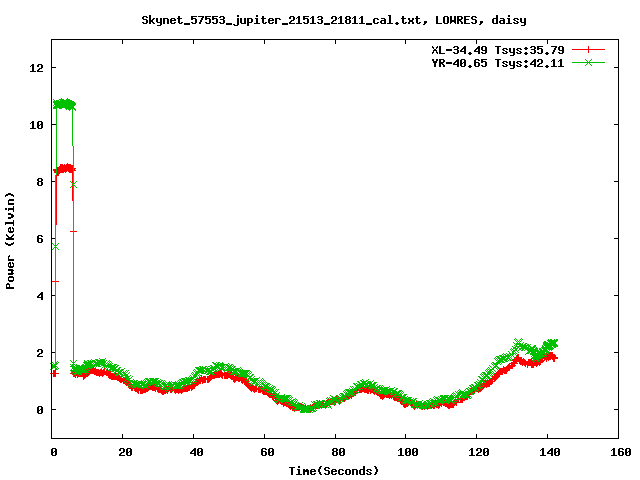The height and width of the screenshot is (480, 640).
Task: Select legend entry 'YR-40.65 Tsys:42.11'
Action: tap(498, 63)
